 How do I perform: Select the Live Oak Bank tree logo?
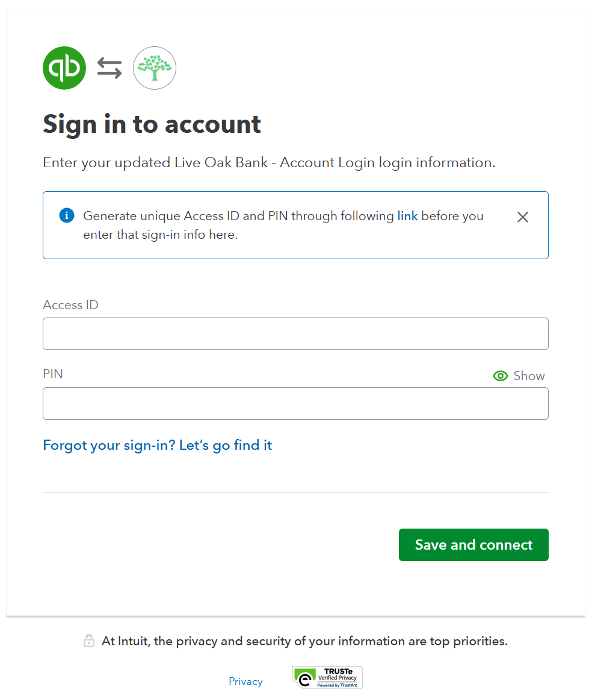[154, 68]
